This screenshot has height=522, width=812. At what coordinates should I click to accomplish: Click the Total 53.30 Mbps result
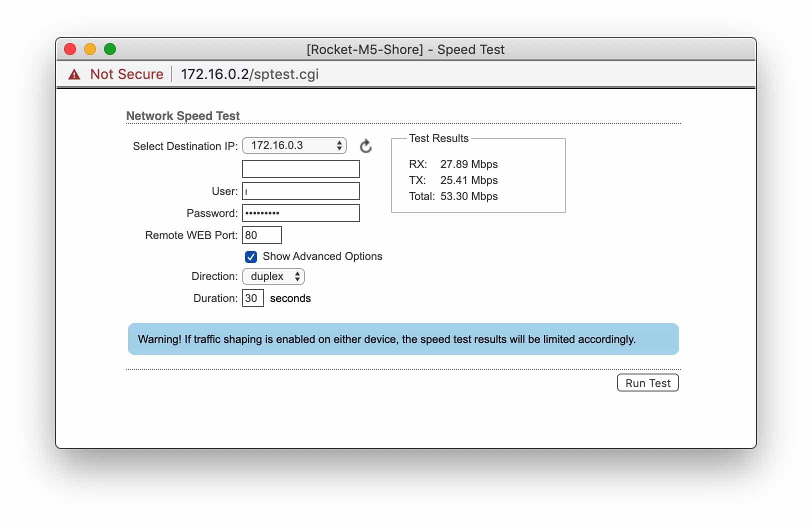[x=453, y=196]
